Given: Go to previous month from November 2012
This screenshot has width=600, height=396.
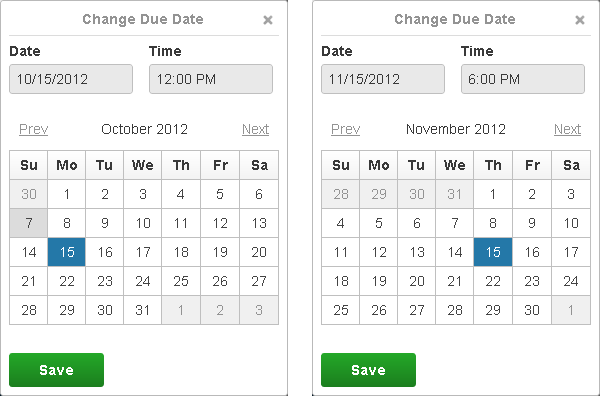Looking at the screenshot, I should tap(346, 129).
